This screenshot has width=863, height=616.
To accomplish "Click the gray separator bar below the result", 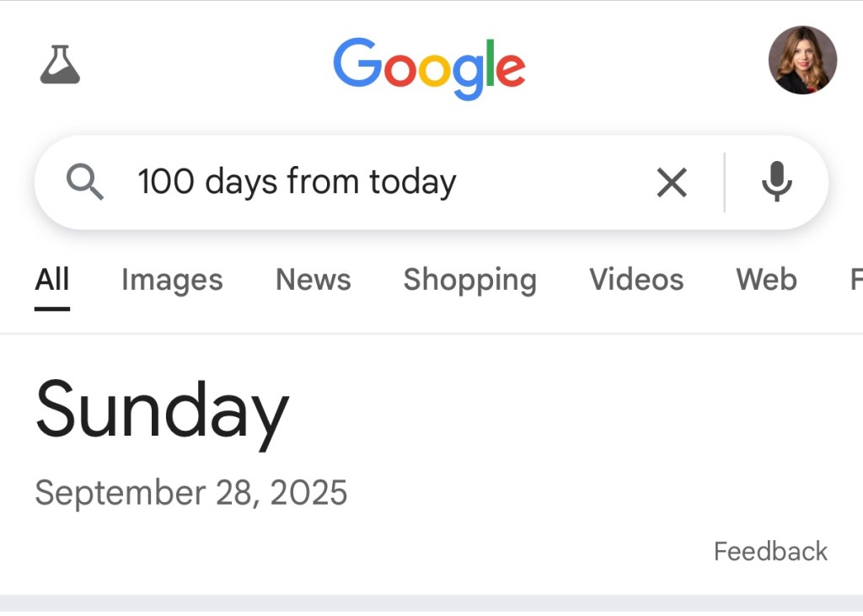I will coord(431,603).
